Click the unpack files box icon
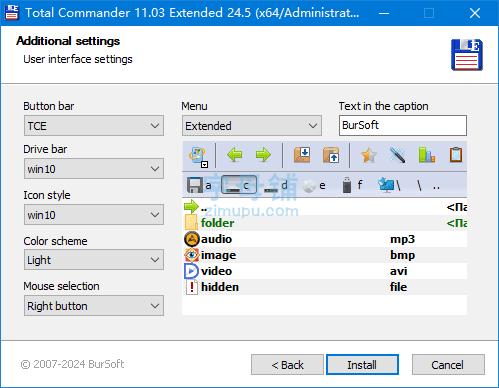Image resolution: width=499 pixels, height=388 pixels. (331, 155)
